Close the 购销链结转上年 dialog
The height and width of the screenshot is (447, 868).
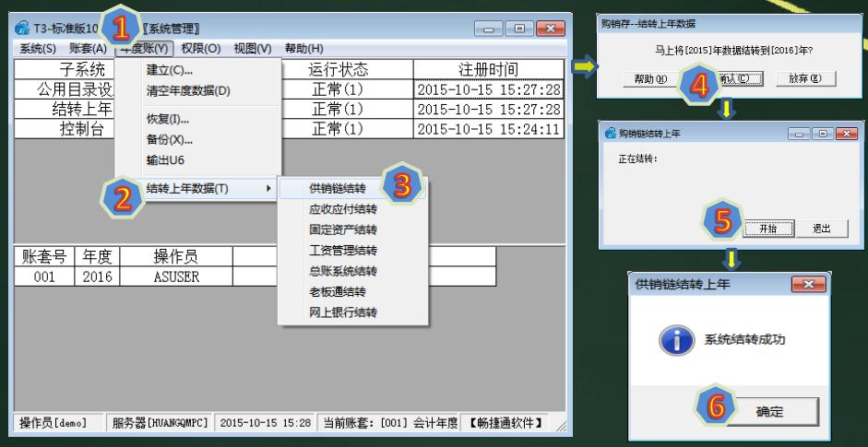[847, 134]
